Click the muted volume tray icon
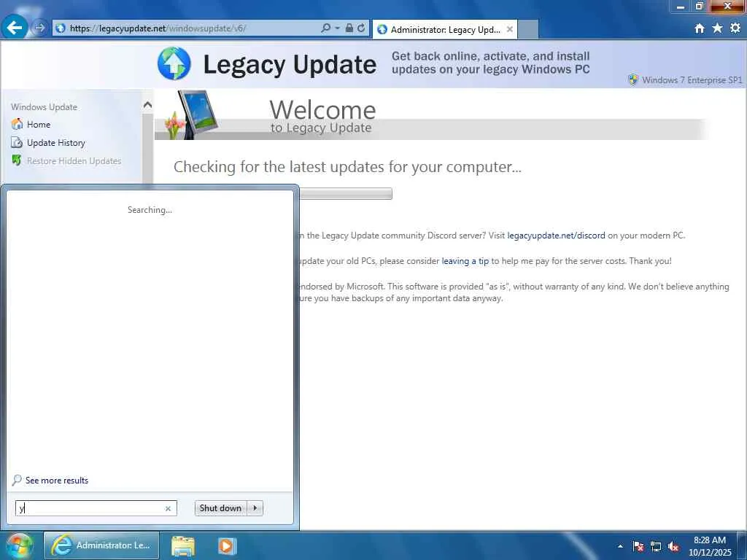Viewport: 747px width, 560px height. (x=673, y=546)
